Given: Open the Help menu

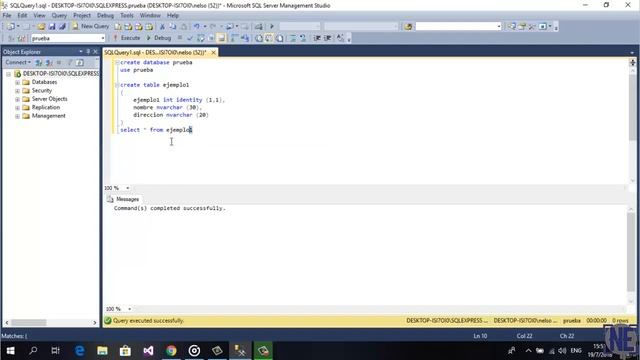Looking at the screenshot, I should pyautogui.click(x=173, y=16).
